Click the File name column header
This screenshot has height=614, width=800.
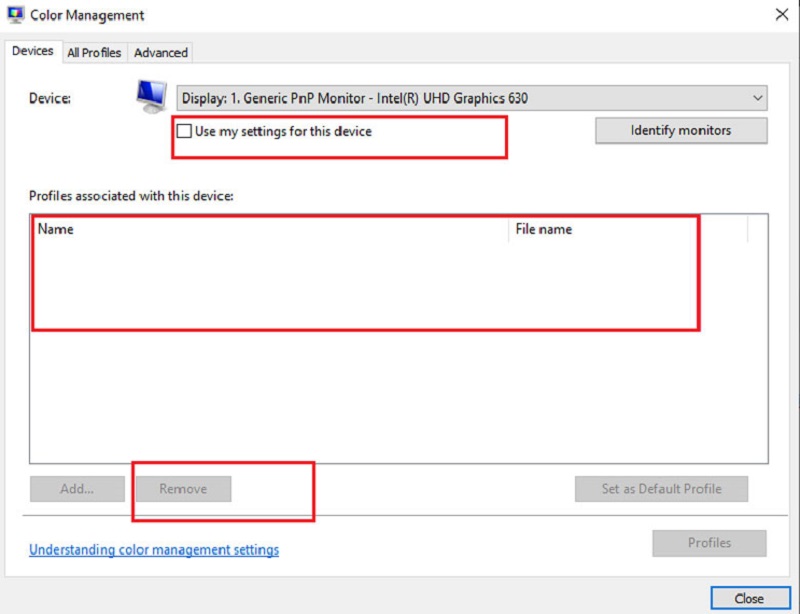[x=545, y=229]
